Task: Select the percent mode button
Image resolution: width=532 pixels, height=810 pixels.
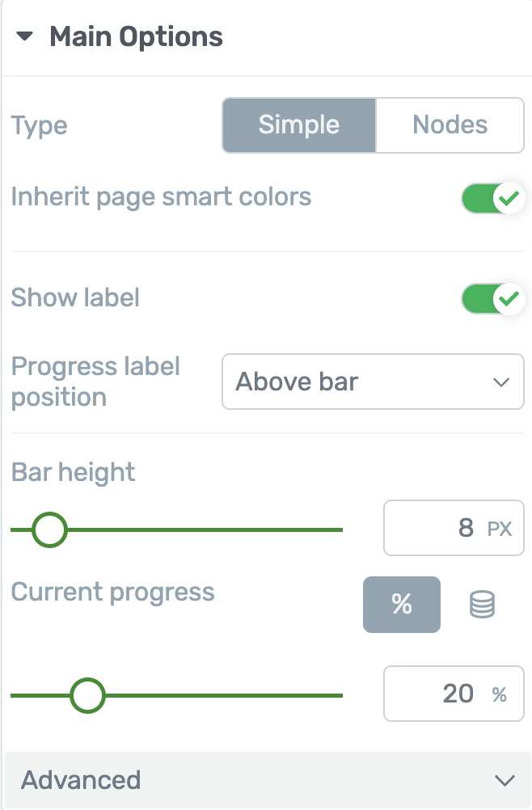Action: coord(402,605)
